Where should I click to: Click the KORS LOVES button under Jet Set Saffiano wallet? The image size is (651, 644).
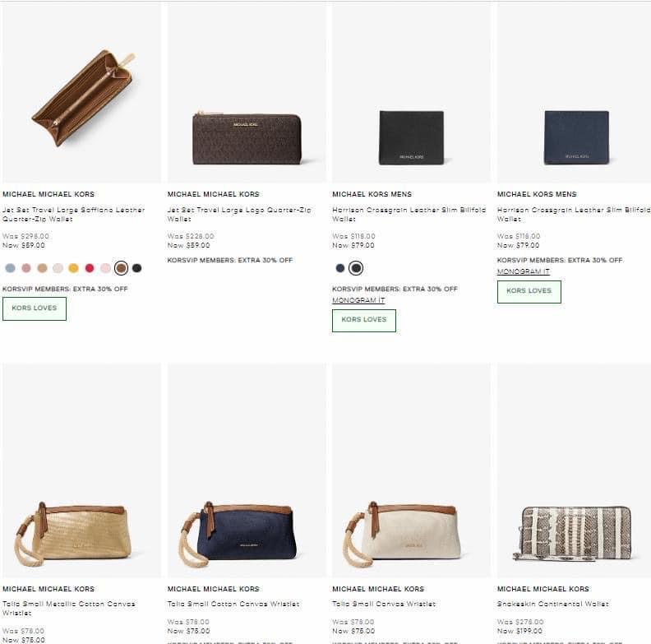coord(35,308)
